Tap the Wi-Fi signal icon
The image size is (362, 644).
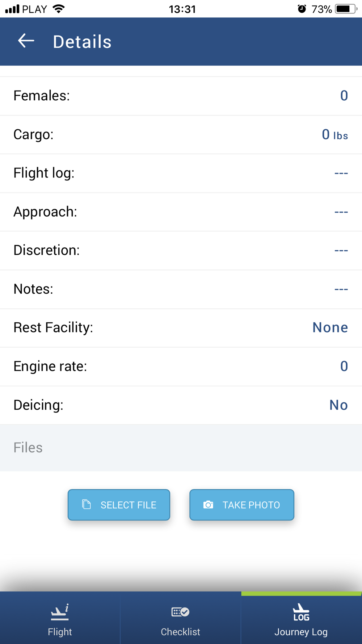[x=59, y=9]
